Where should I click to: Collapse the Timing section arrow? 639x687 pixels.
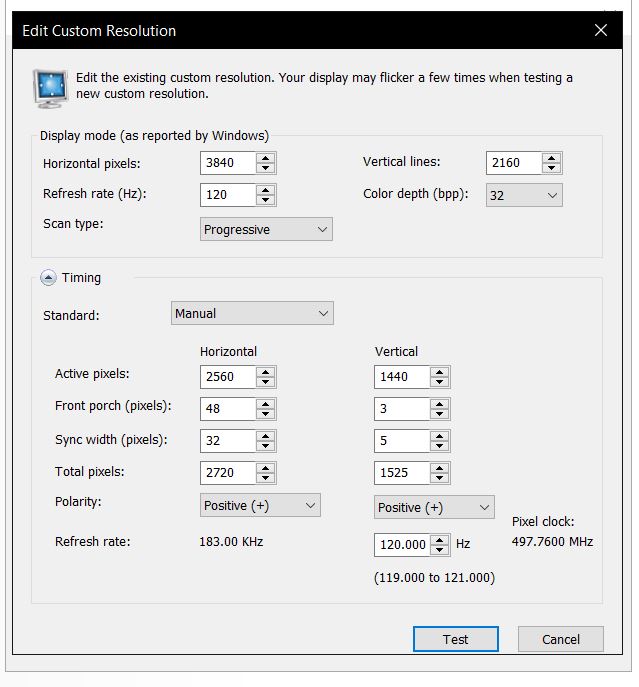pos(48,278)
